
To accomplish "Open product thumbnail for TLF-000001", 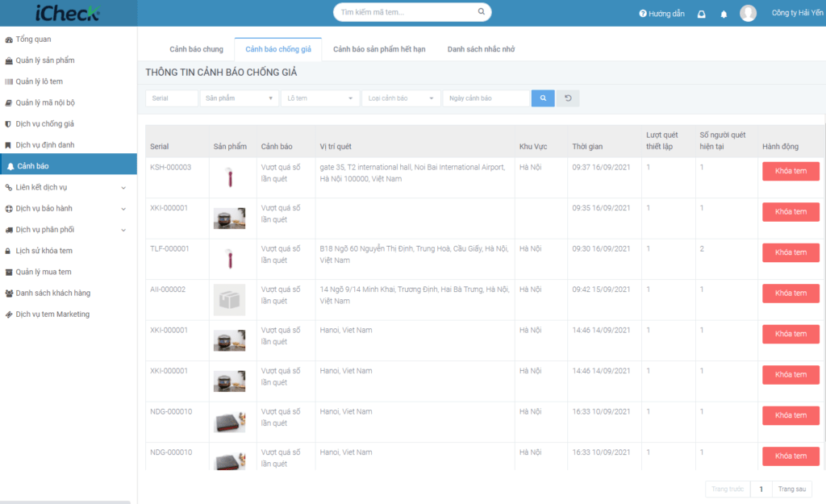I will coord(230,259).
